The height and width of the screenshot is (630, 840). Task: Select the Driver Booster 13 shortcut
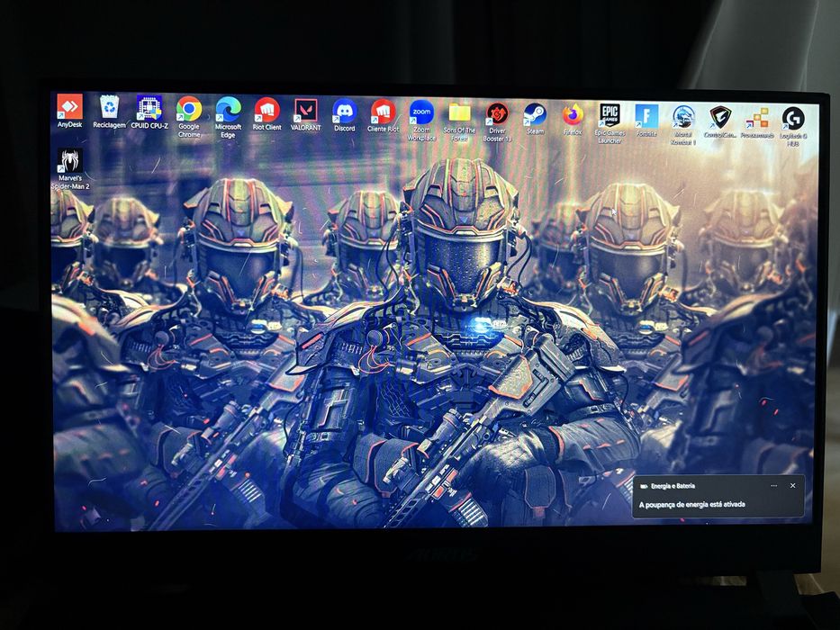(x=497, y=122)
